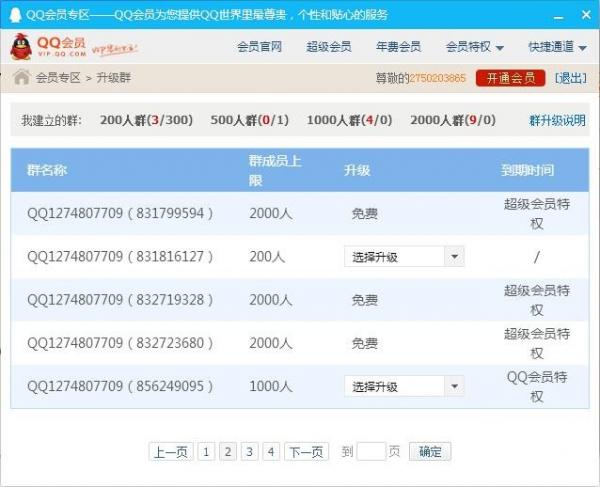Click the 群成员上限 column header
600x487 pixels.
[x=275, y=170]
